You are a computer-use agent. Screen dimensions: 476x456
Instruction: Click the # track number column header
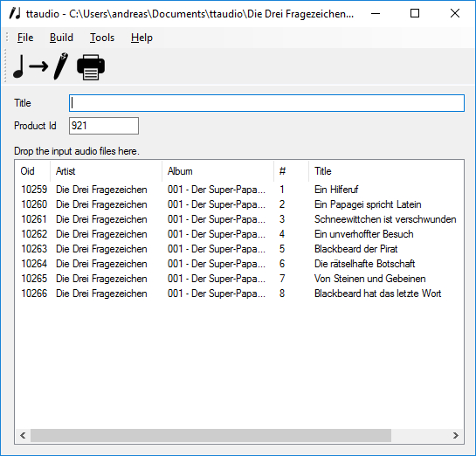coord(291,171)
